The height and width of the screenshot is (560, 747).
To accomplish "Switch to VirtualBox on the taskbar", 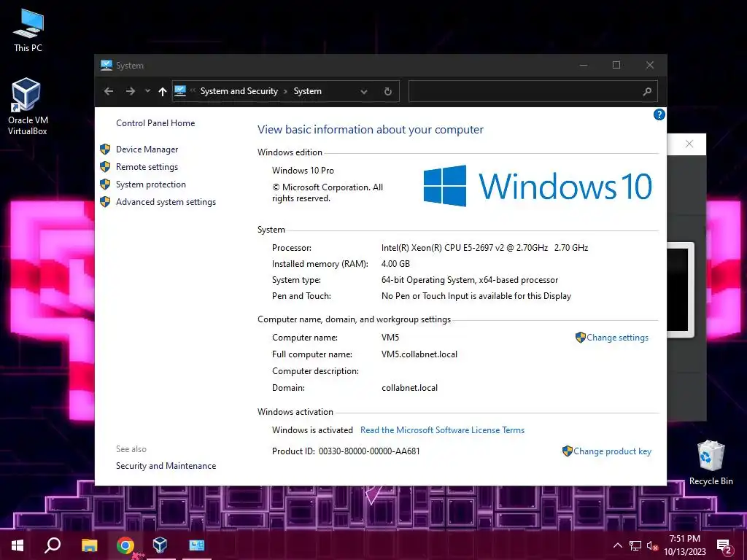I will point(160,545).
